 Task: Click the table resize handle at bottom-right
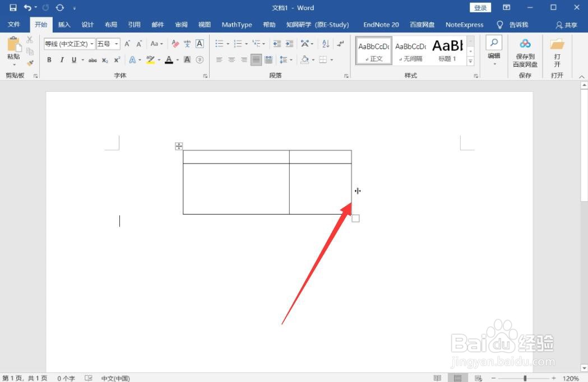point(355,218)
